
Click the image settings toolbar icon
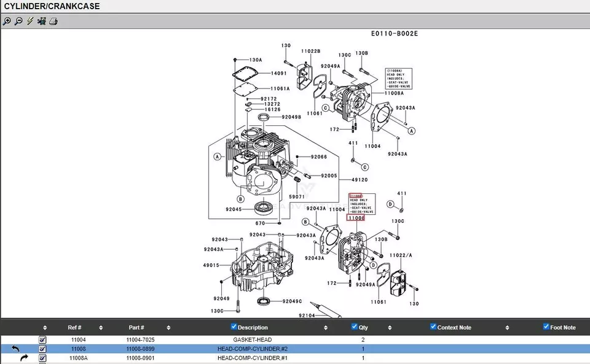(41, 21)
